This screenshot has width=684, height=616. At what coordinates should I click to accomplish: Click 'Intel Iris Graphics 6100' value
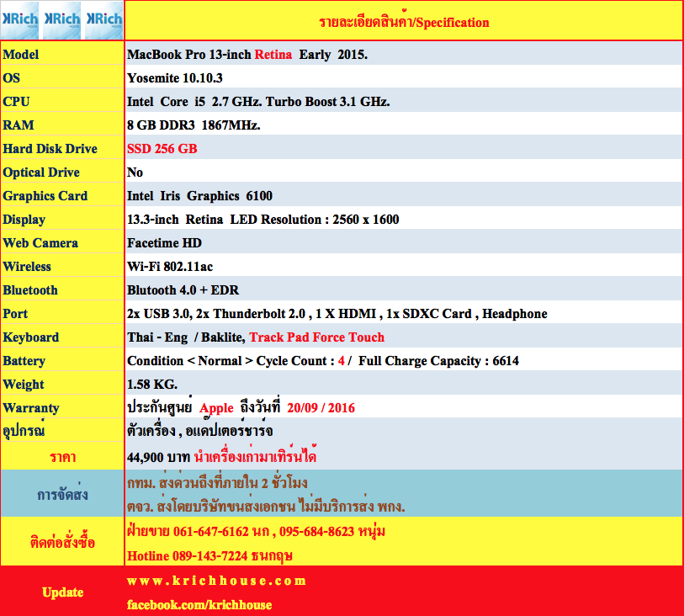click(x=199, y=196)
